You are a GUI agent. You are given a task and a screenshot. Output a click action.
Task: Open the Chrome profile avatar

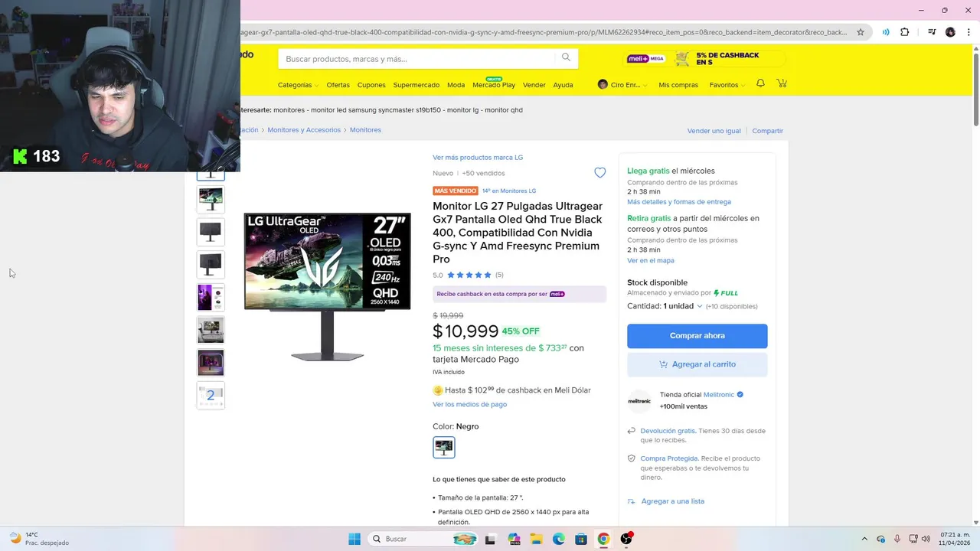950,32
